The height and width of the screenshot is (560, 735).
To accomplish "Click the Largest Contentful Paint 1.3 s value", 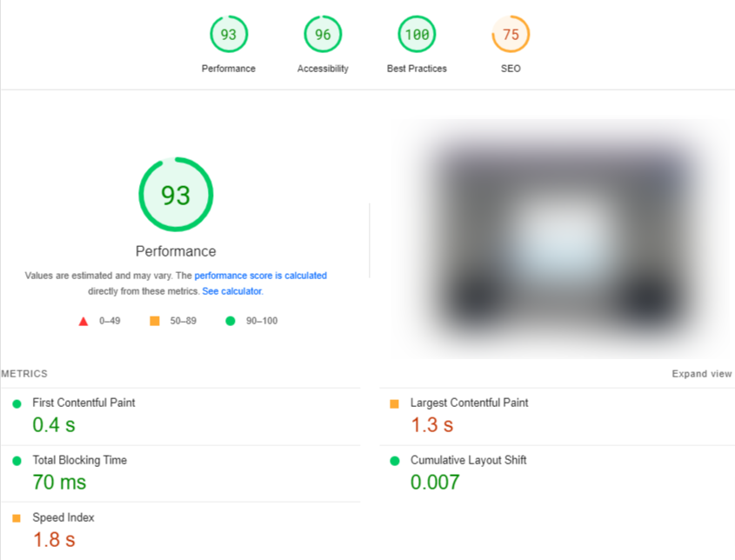I will [x=431, y=425].
